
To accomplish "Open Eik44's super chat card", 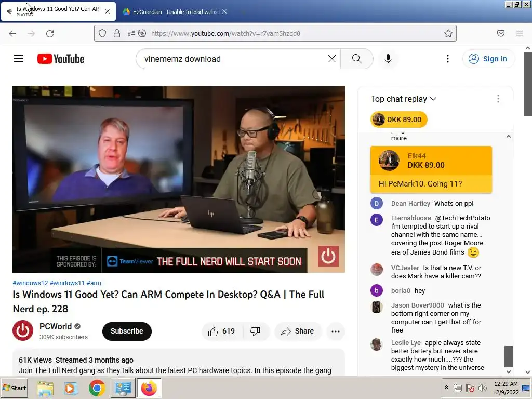I will [x=431, y=169].
